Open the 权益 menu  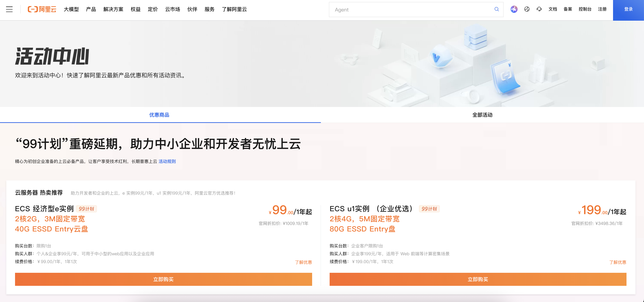(136, 9)
